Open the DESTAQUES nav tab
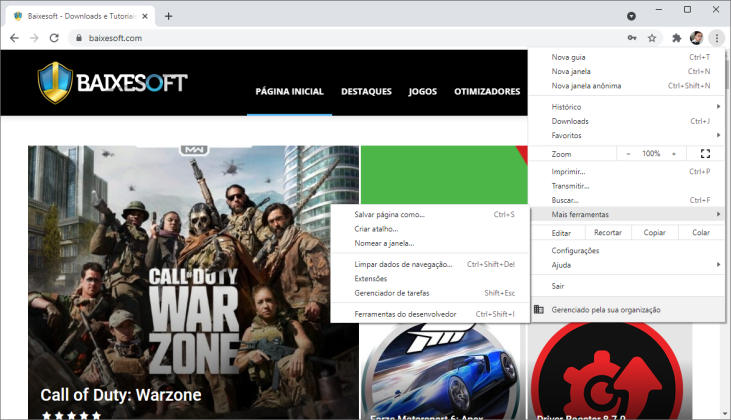The width and height of the screenshot is (731, 420). tap(366, 91)
